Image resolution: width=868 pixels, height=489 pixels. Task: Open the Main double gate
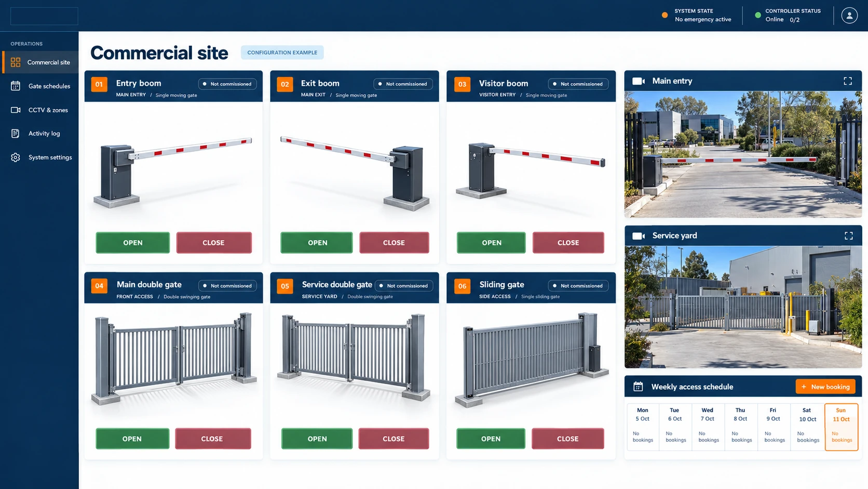[132, 439]
